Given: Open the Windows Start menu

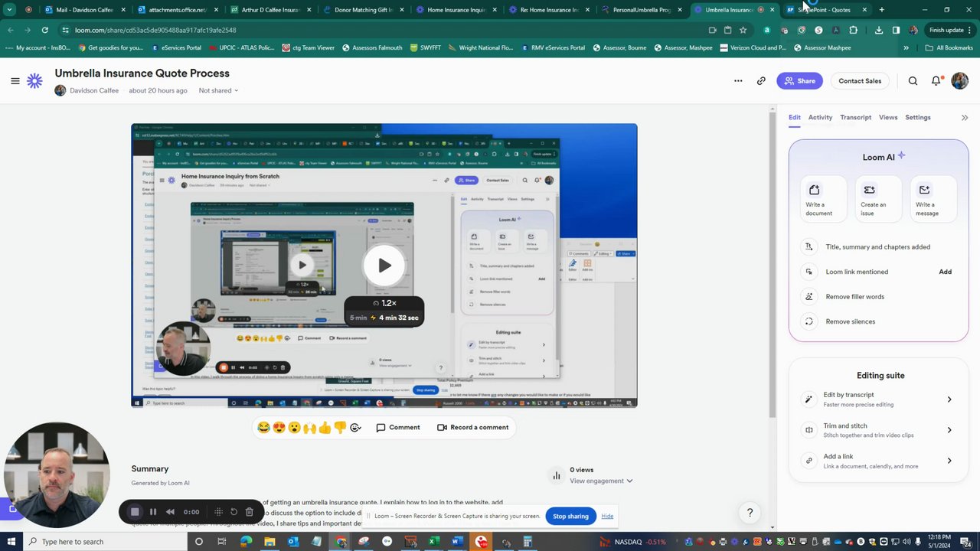Looking at the screenshot, I should (x=11, y=542).
